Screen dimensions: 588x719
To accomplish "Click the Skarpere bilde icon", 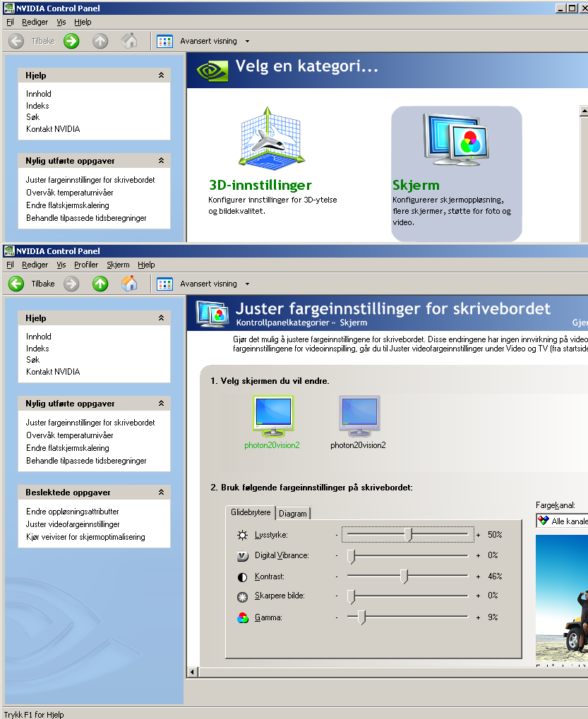I will [x=242, y=596].
